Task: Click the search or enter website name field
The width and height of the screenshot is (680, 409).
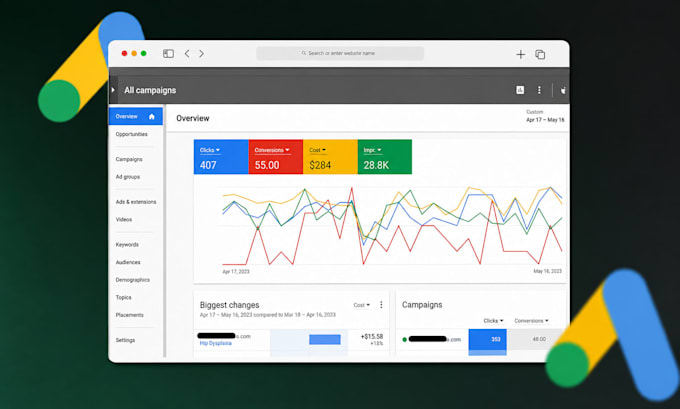Action: (x=340, y=53)
